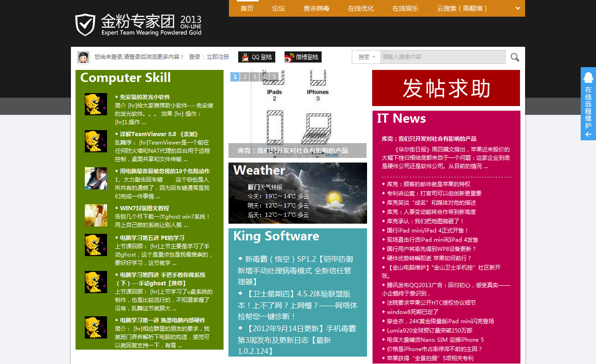Click the 发帖求助 red button
Viewport: 596px width, 364px height.
coord(446,88)
